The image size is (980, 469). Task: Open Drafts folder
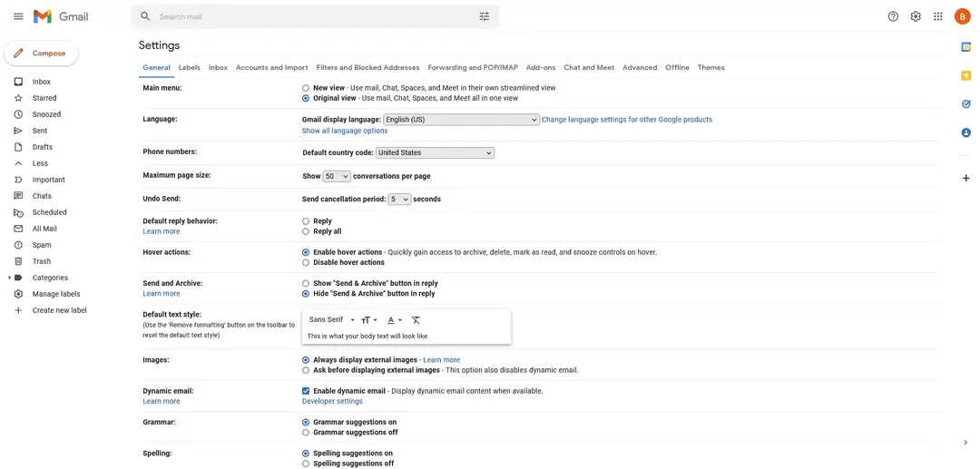point(43,147)
